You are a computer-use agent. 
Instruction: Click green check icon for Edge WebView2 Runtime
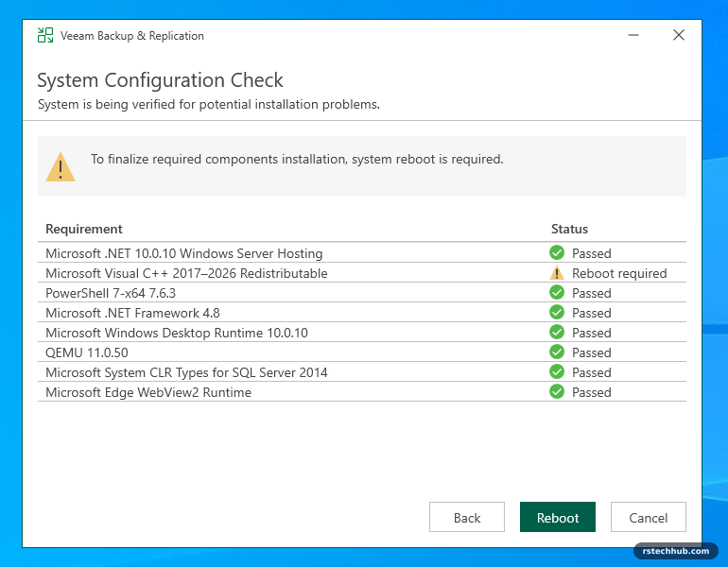tap(557, 392)
